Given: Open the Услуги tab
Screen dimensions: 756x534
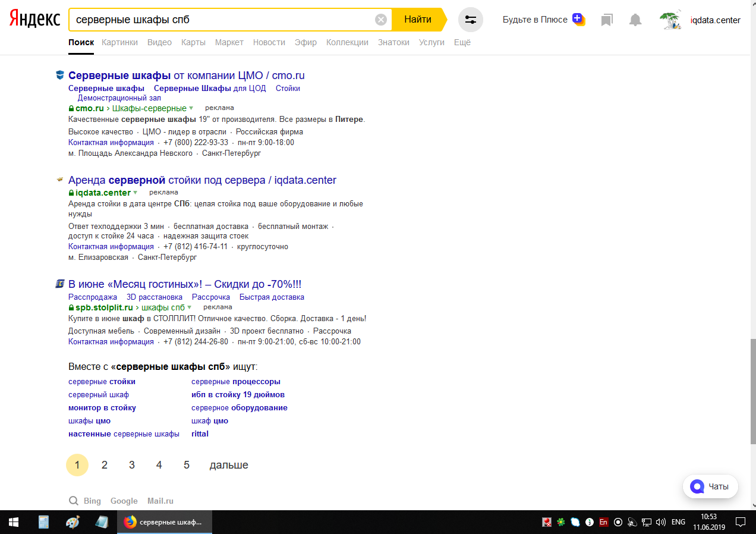Looking at the screenshot, I should pos(431,42).
